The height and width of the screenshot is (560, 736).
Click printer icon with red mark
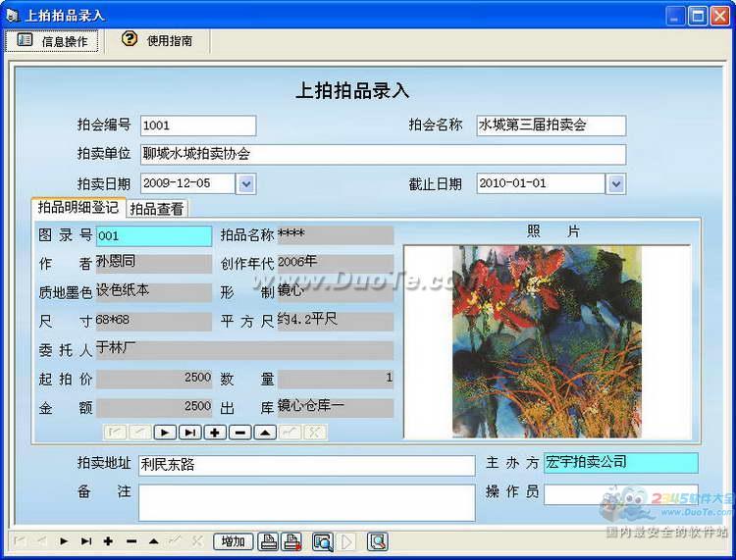point(291,541)
